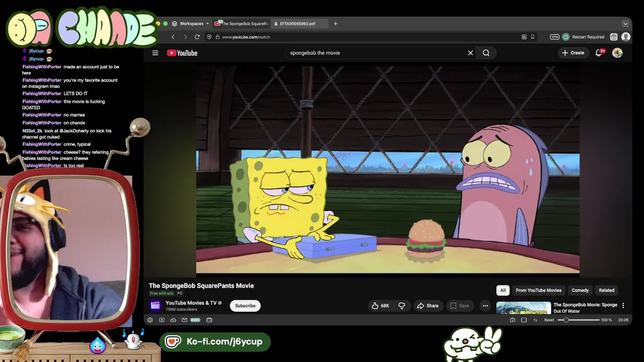Open the browser profile avatar icon
The height and width of the screenshot is (362, 644).
click(626, 37)
